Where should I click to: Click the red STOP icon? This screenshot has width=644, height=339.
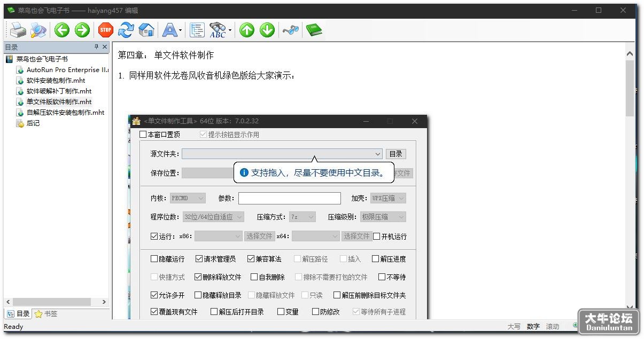(x=106, y=30)
